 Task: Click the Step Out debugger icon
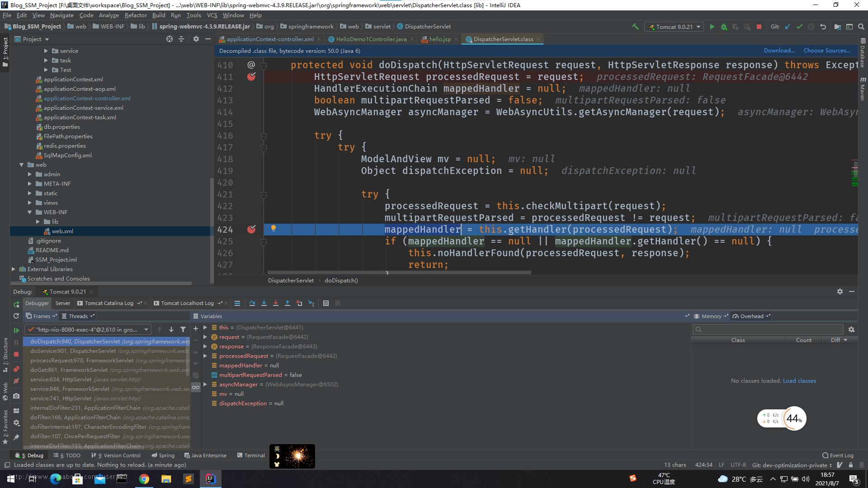pos(287,303)
